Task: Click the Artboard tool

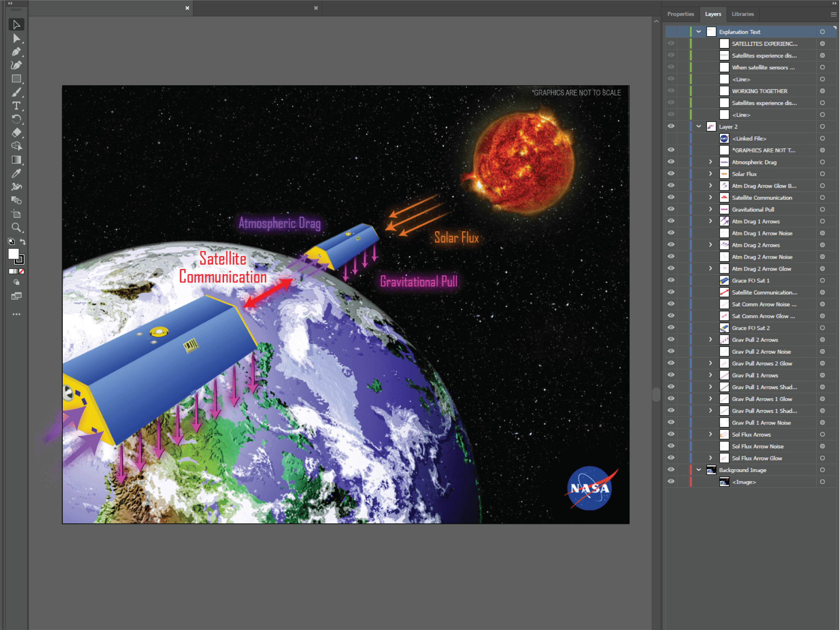Action: 16,214
